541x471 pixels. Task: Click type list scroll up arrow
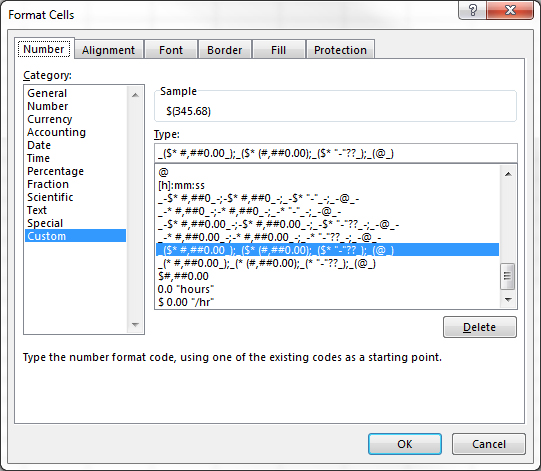coord(508,174)
